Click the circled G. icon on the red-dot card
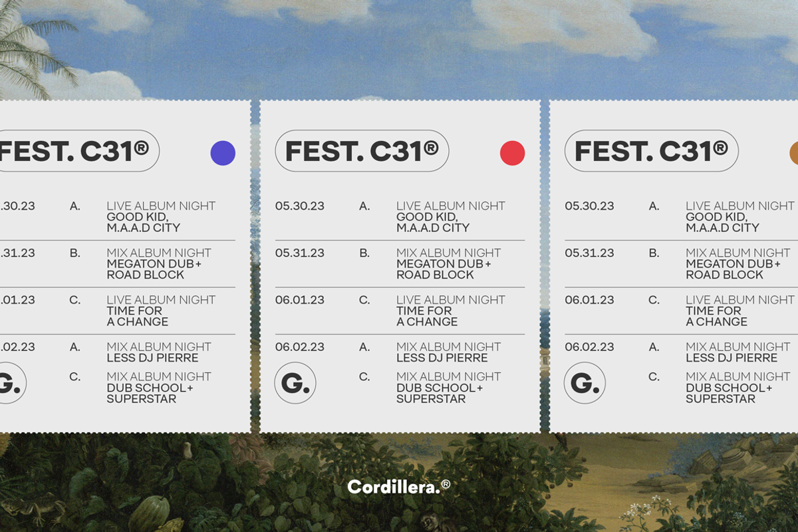798x532 pixels. 295,383
